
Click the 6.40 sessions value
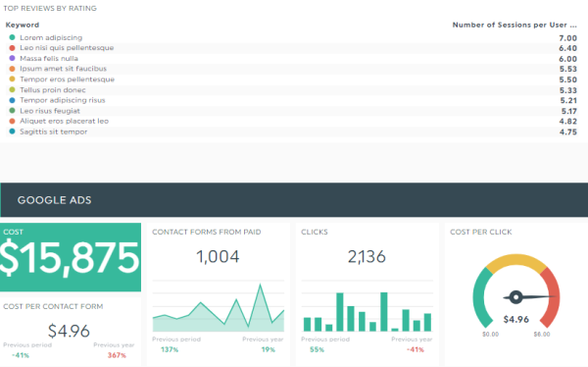pos(567,48)
